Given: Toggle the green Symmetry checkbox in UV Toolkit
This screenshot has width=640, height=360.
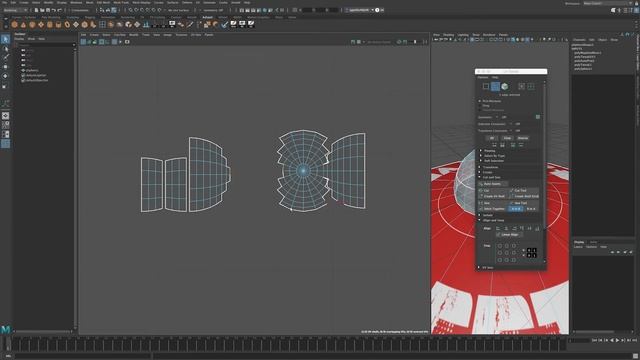Looking at the screenshot, I should tap(538, 117).
